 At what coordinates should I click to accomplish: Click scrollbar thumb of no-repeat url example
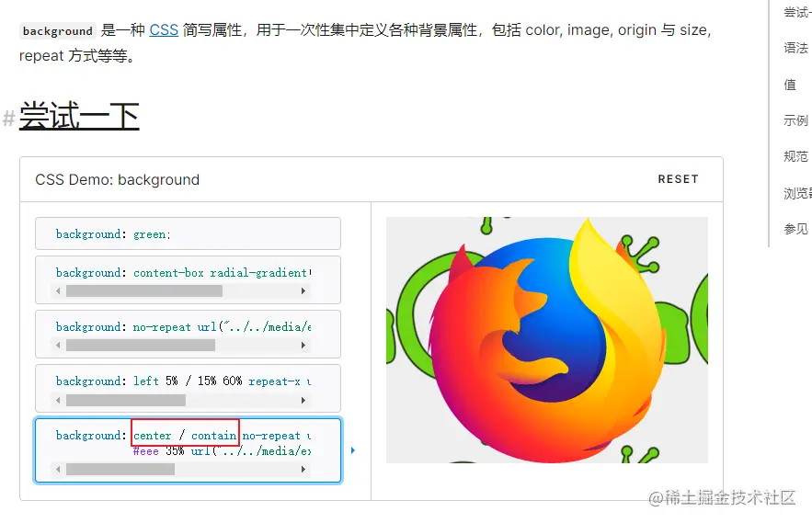(x=141, y=346)
